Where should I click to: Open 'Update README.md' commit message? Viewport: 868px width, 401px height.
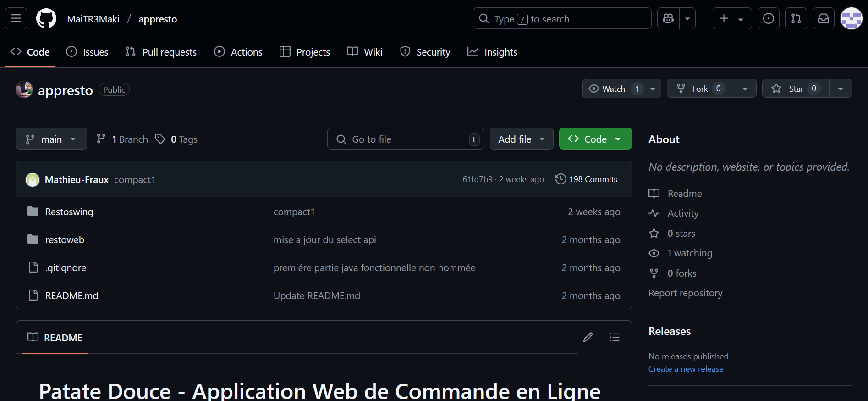coord(317,295)
